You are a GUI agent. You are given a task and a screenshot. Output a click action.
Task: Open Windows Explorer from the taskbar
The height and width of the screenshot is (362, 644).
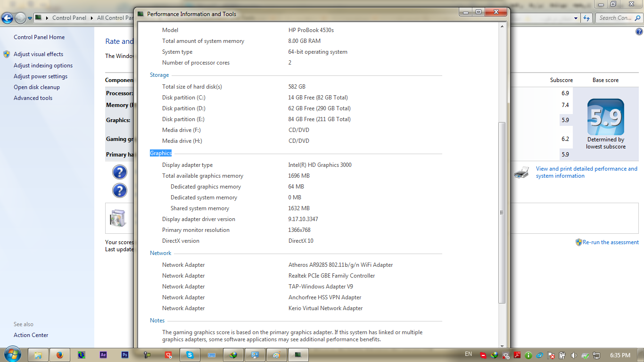pyautogui.click(x=38, y=355)
